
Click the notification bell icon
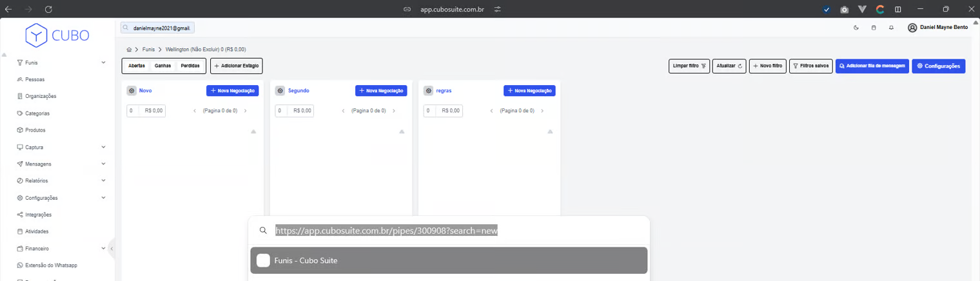[x=891, y=28]
